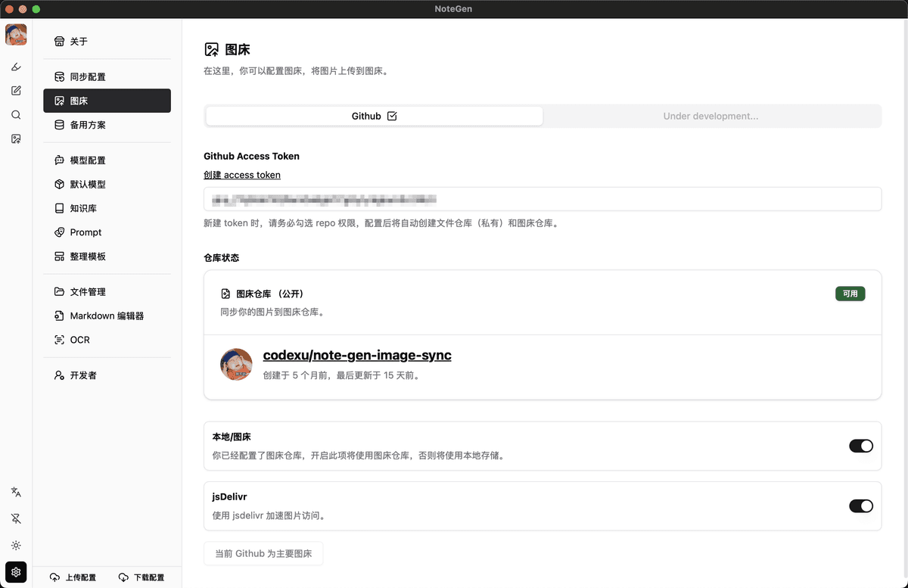The image size is (908, 588).
Task: Click the Github Access Token input field
Action: click(543, 199)
